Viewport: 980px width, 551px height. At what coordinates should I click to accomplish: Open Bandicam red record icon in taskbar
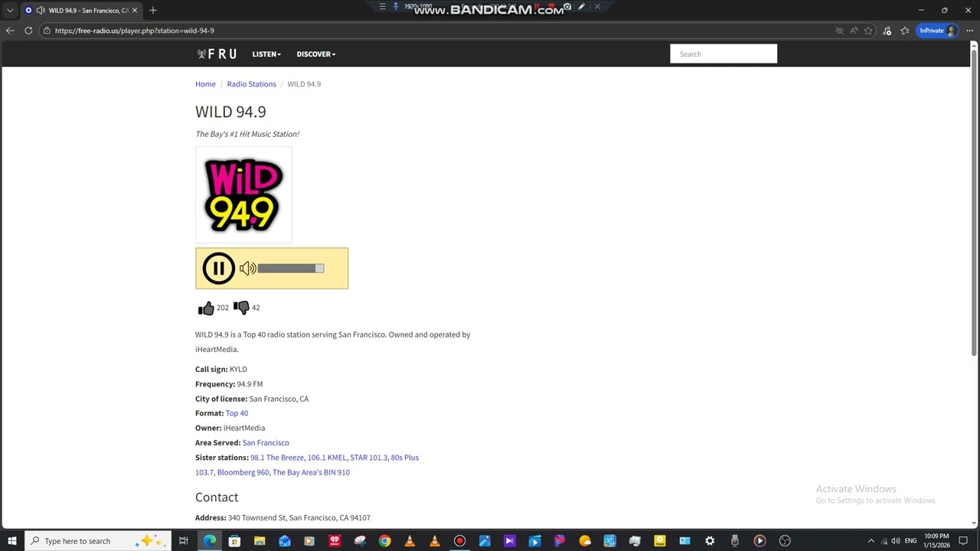click(x=459, y=541)
